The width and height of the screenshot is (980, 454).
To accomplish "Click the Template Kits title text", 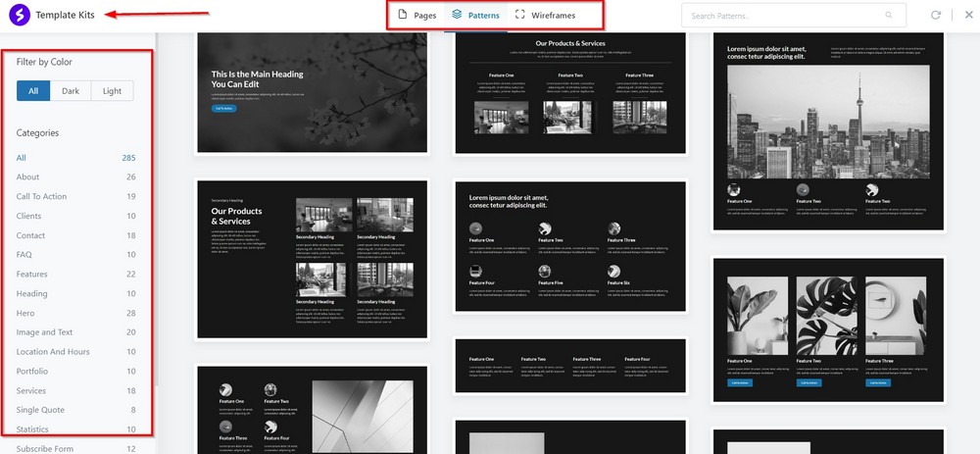I will (65, 15).
